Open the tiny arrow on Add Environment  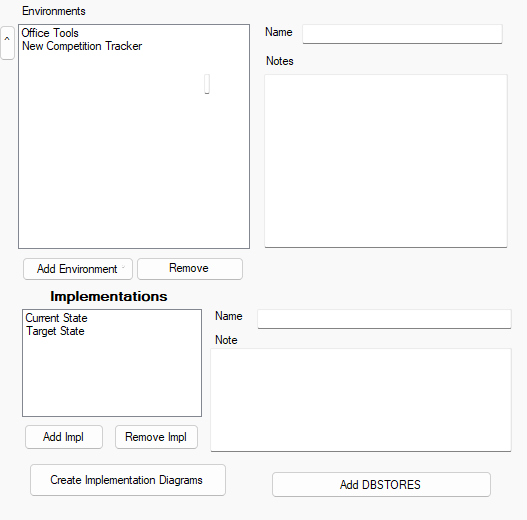pyautogui.click(x=123, y=267)
